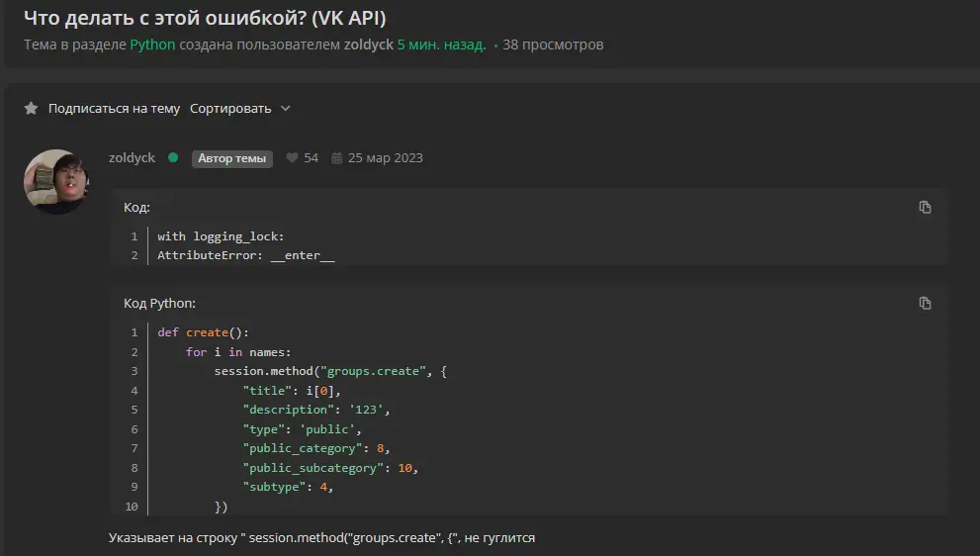Copy the Python code block with copy icon
Screen dimensions: 980x556
coord(925,304)
